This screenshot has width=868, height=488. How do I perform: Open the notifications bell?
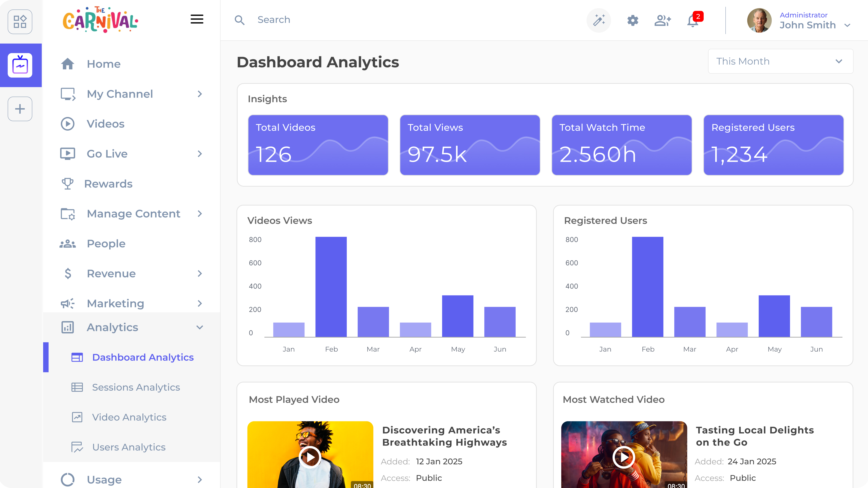tap(693, 21)
